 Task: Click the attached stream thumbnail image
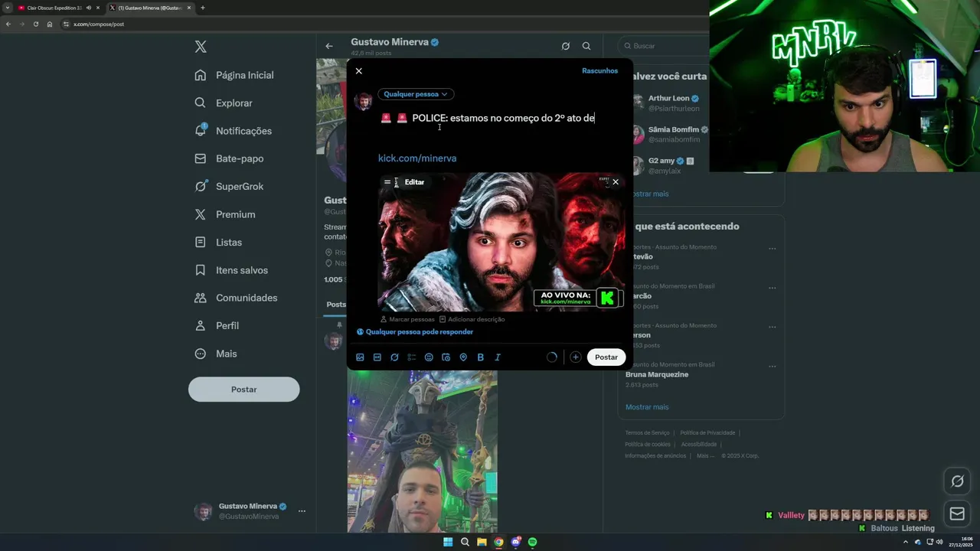[x=501, y=242]
